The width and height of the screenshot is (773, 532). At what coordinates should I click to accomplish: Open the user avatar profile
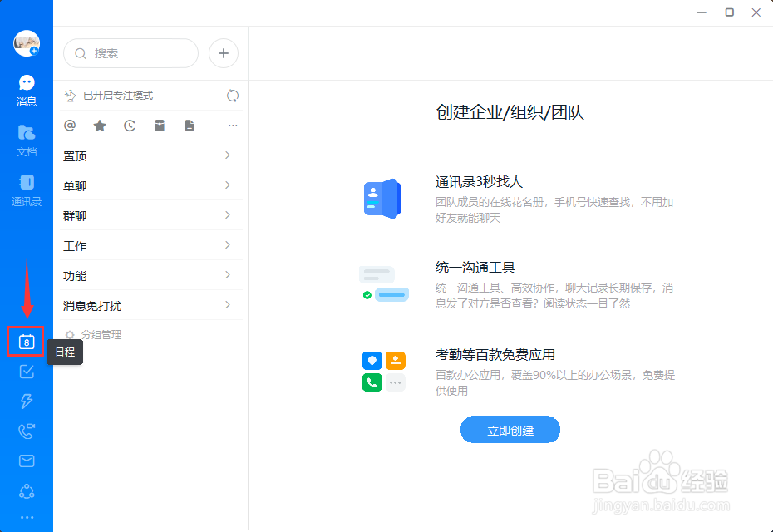coord(27,43)
